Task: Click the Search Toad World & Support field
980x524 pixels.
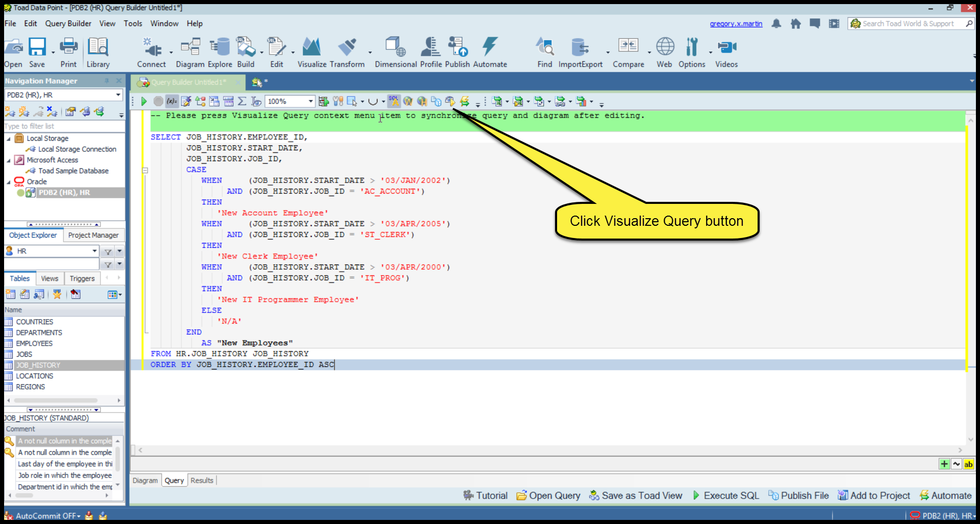Action: 911,23
